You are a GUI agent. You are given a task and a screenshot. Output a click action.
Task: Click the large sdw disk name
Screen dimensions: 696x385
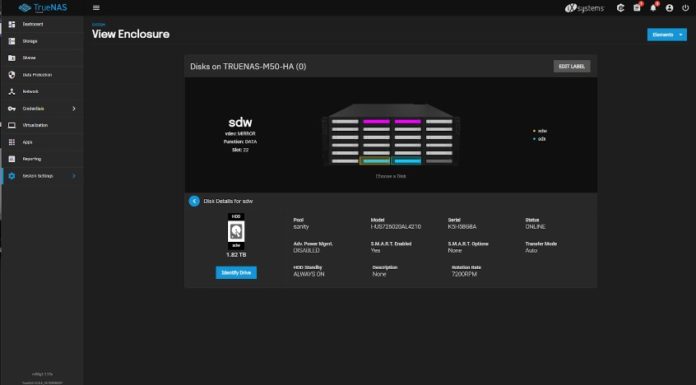[240, 122]
